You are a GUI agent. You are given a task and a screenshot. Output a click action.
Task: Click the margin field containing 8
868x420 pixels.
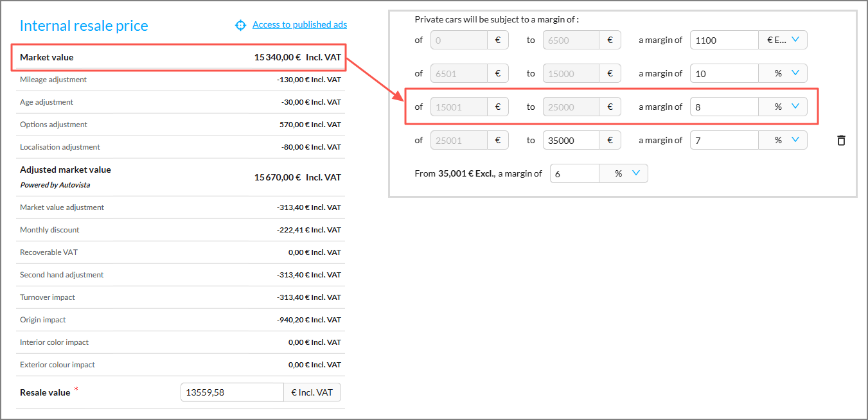click(724, 107)
